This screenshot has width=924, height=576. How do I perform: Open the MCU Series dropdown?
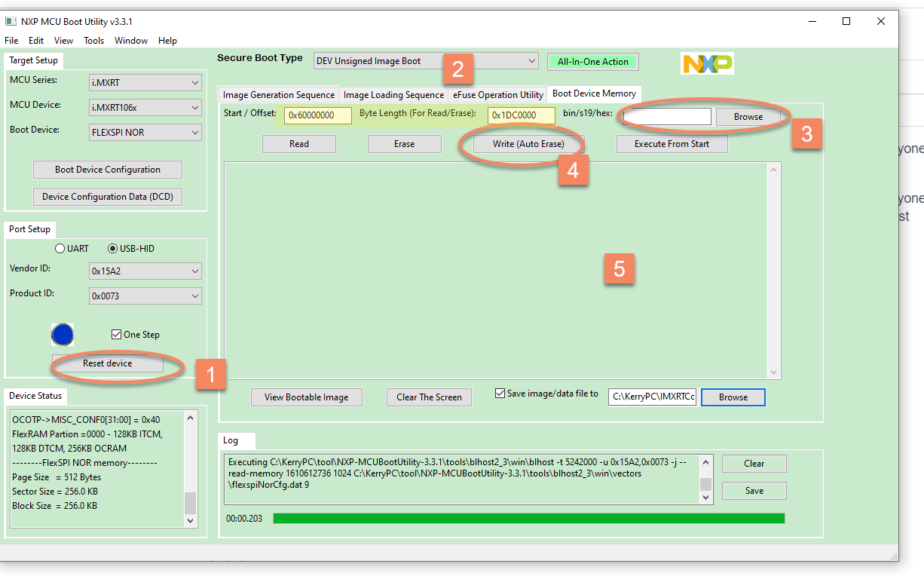point(145,82)
